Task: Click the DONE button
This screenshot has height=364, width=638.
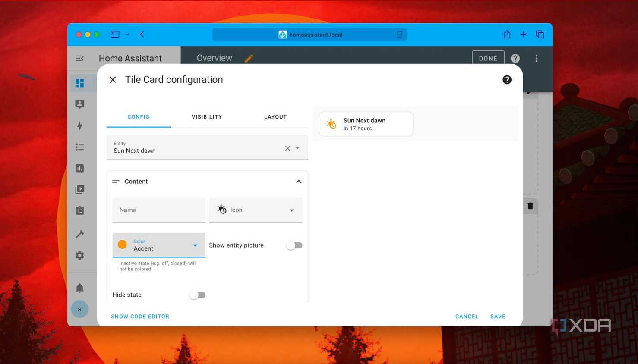Action: pos(488,58)
